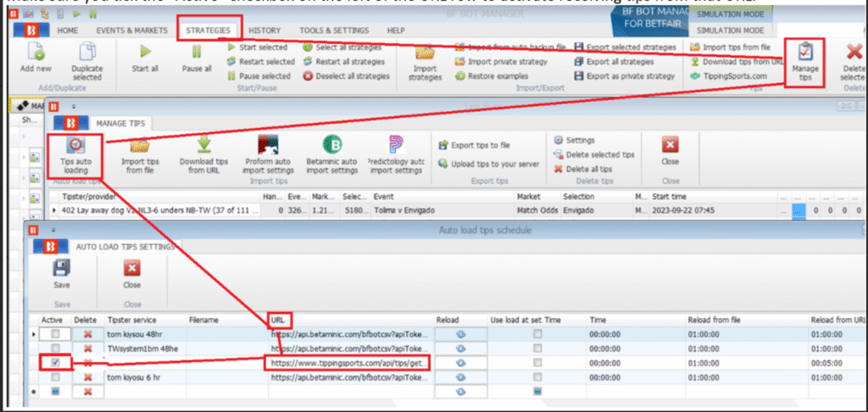Tick Active checkbox for TWsystem1bm 48he
Image resolution: width=868 pixels, height=412 pixels.
pos(54,348)
